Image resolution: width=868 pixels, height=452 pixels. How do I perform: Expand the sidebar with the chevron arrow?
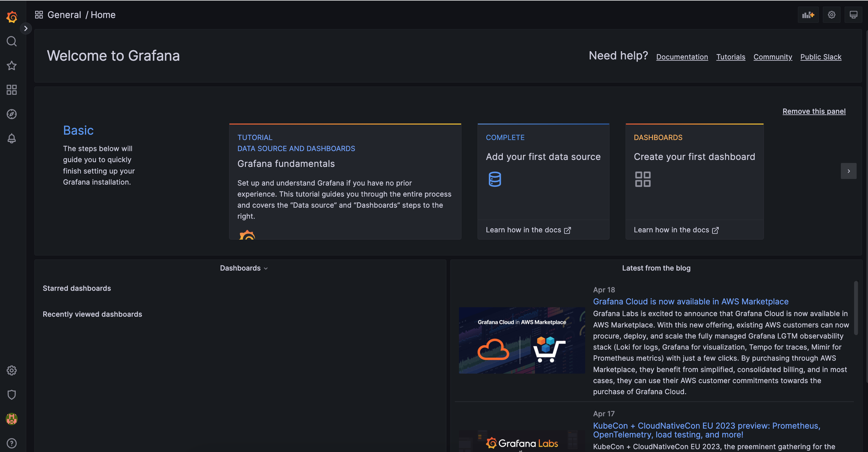(26, 28)
